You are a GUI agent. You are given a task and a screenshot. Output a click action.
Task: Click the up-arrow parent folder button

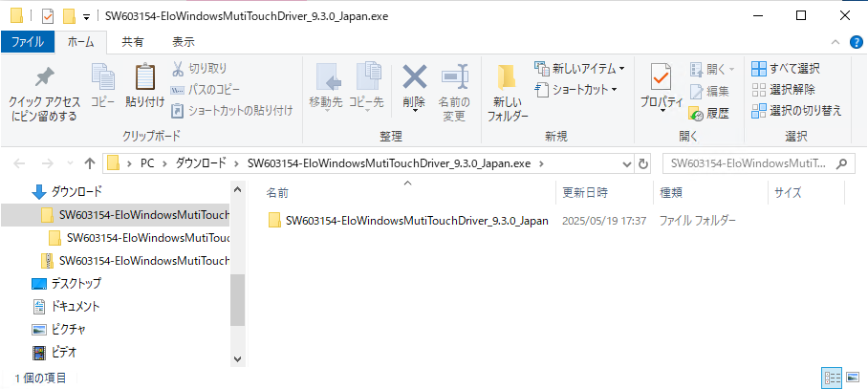click(90, 162)
